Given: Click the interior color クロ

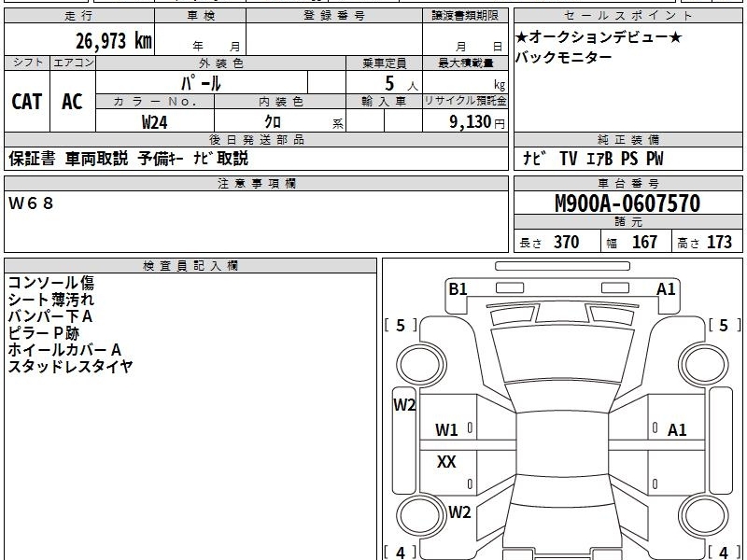Looking at the screenshot, I should (x=273, y=121).
